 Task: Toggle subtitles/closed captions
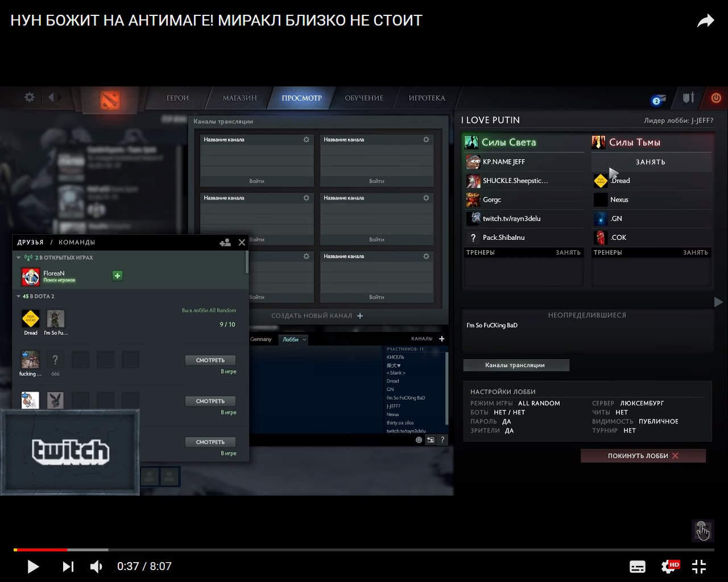point(638,566)
